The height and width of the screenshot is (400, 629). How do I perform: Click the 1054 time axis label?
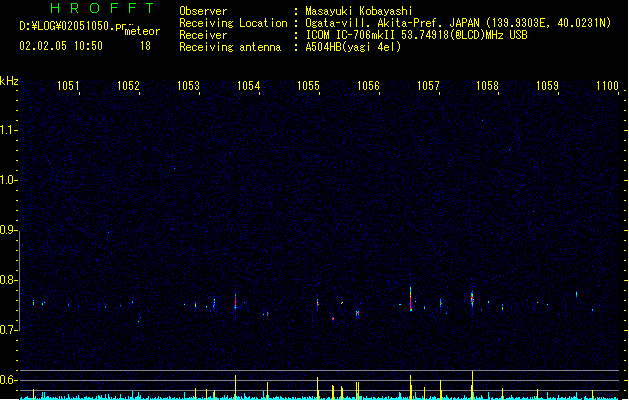coord(248,86)
